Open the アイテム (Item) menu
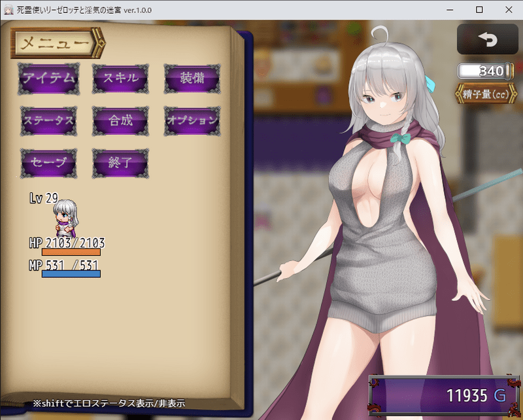The image size is (523, 420). (x=49, y=79)
